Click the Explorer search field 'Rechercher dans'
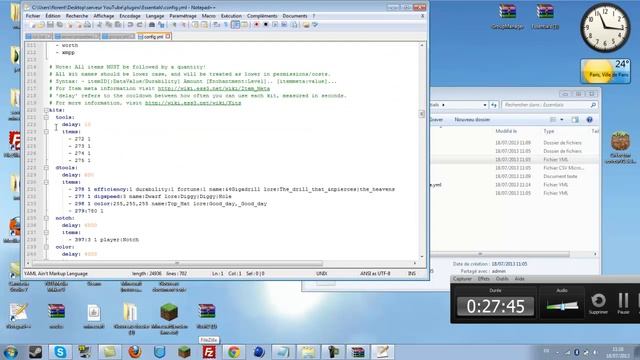 (549, 105)
